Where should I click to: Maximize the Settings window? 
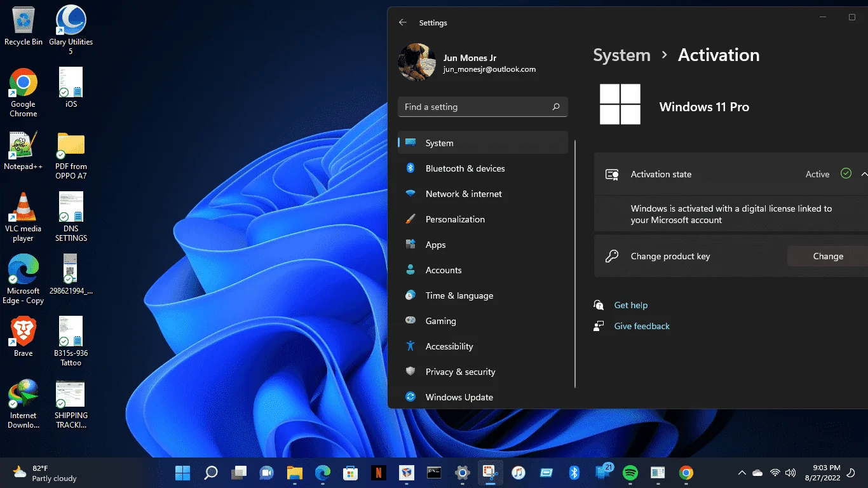[x=852, y=17]
